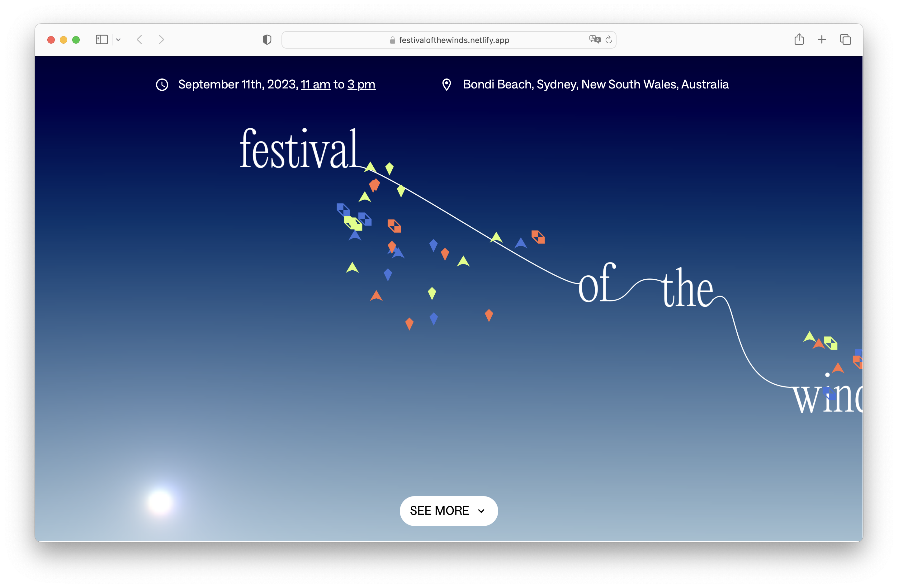
Task: Click the glowing sun at bottom left
Action: 160,502
